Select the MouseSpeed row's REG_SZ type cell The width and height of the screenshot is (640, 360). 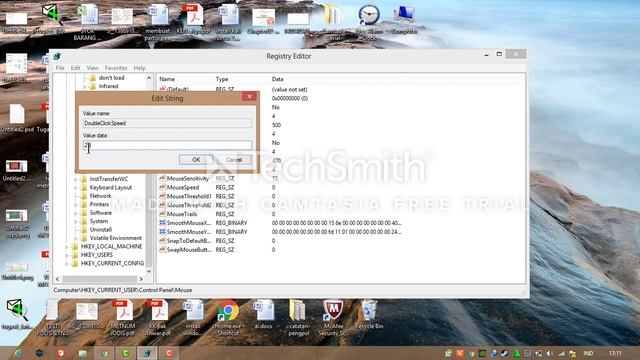click(x=225, y=187)
